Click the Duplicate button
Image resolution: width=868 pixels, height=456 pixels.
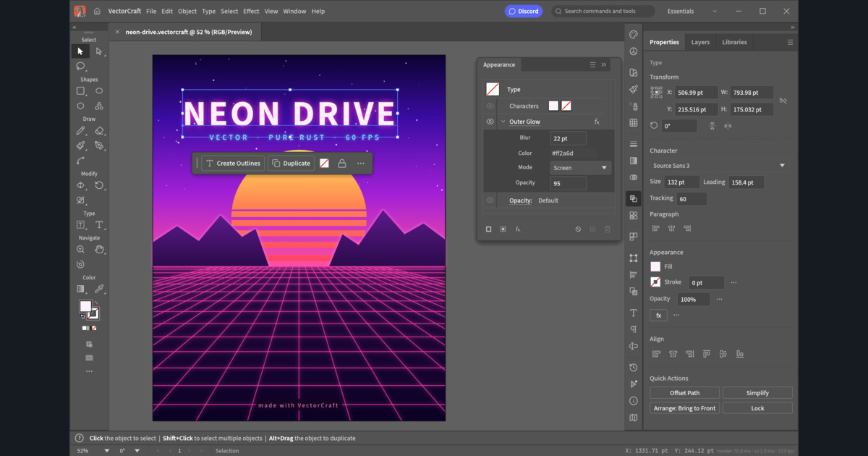pyautogui.click(x=291, y=164)
